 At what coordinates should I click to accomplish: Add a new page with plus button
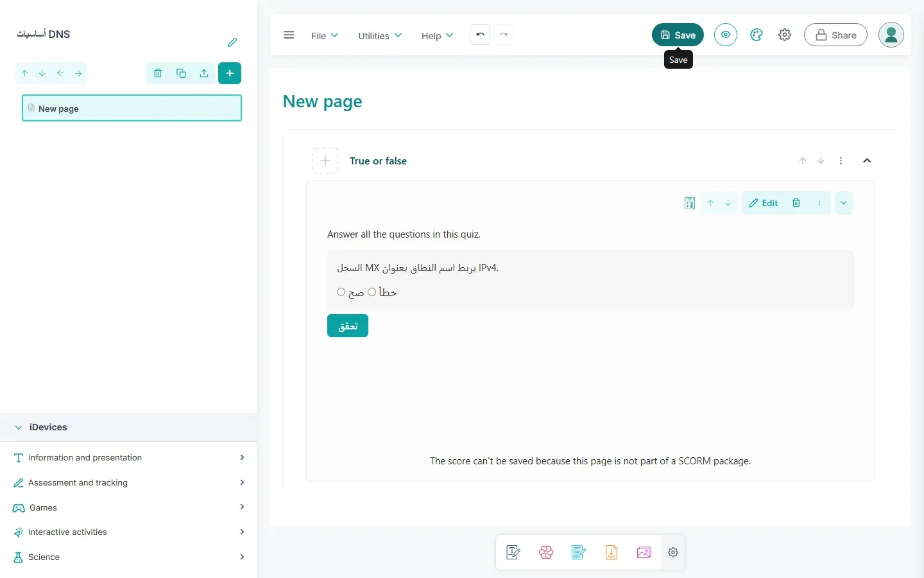(230, 73)
